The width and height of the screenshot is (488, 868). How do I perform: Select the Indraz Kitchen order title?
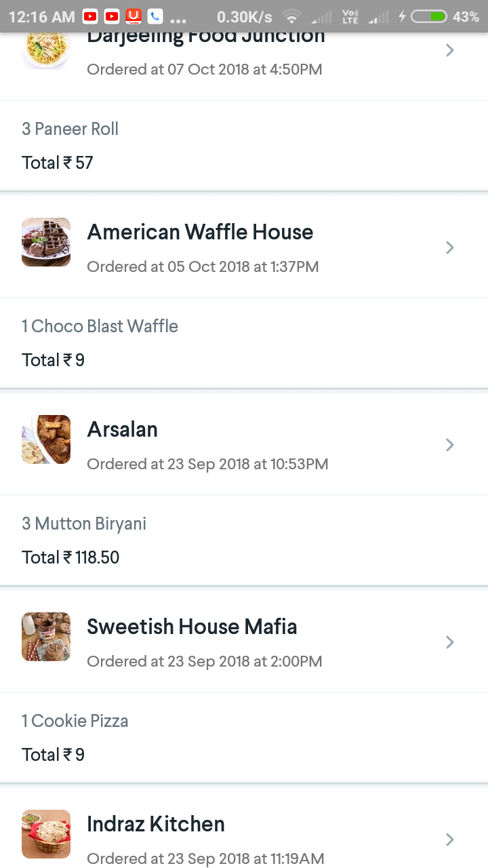point(155,824)
